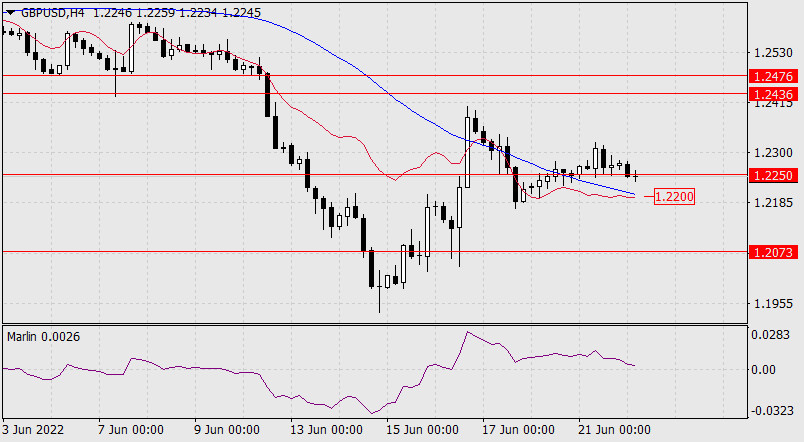Click the 21 Jun 00:00 time label
The width and height of the screenshot is (804, 442).
pyautogui.click(x=614, y=430)
